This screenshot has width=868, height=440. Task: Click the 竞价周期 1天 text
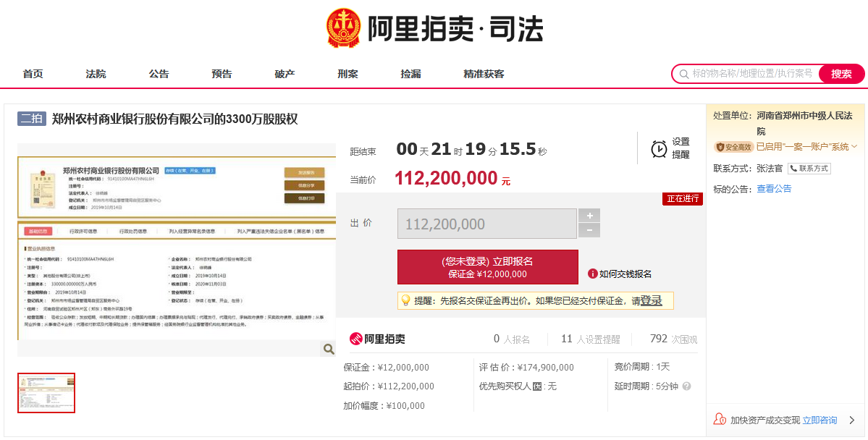tap(642, 367)
